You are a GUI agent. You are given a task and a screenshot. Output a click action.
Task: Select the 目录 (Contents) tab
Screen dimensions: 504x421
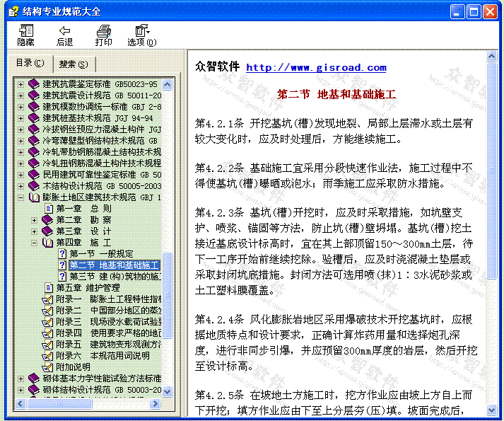[30, 63]
